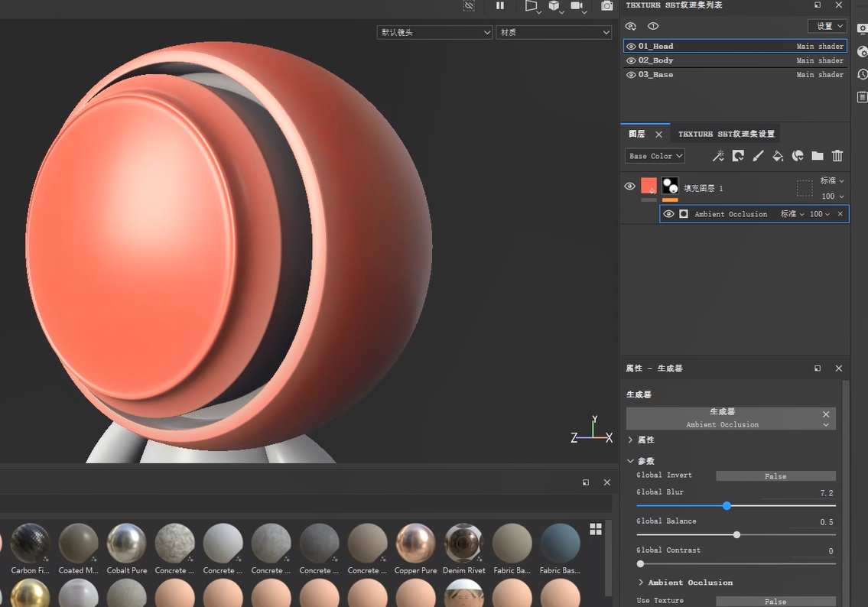Click the Global Blur slider handle
The width and height of the screenshot is (868, 607).
pos(727,506)
